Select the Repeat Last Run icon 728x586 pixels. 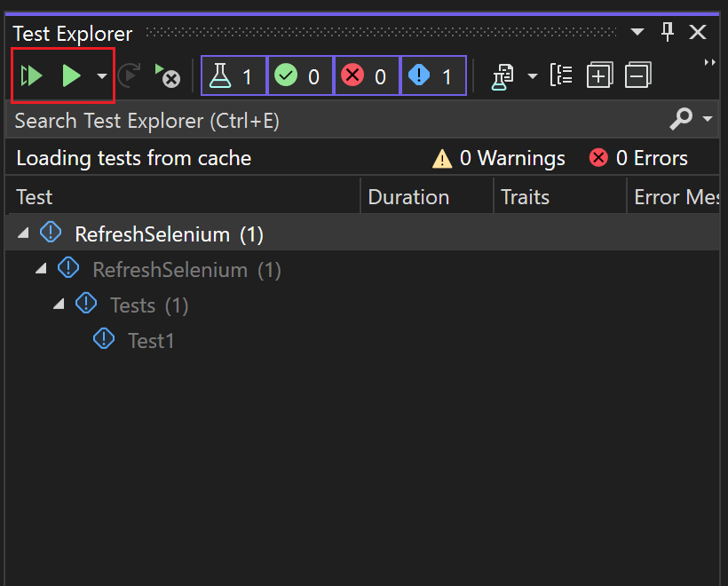130,75
